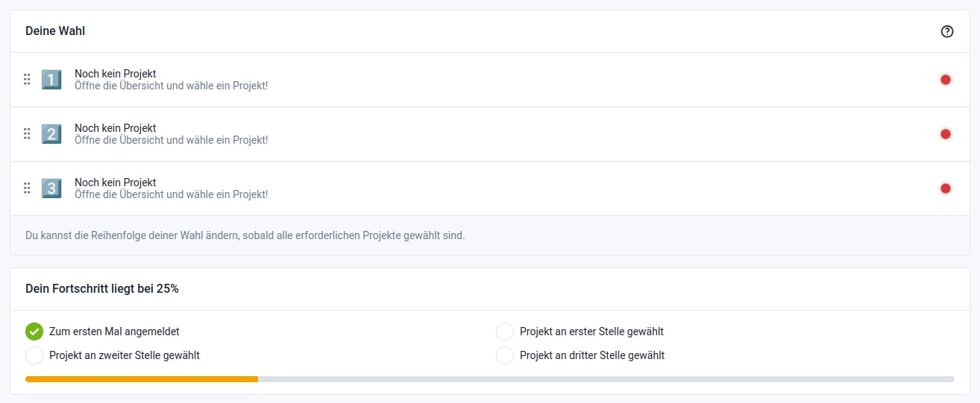
Task: Click circle beside 'Projekt an dritter Stelle gewählt'
Action: click(x=505, y=355)
